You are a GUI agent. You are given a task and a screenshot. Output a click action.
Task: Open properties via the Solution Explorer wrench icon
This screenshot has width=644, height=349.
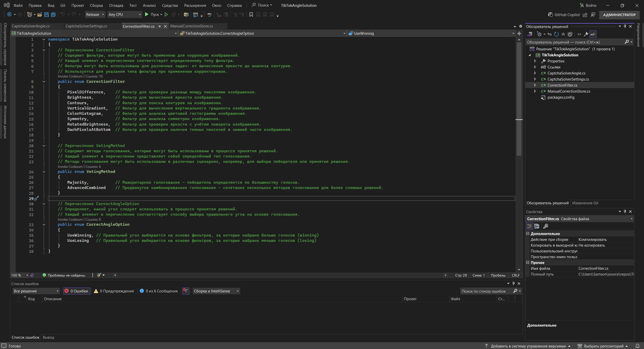click(x=586, y=34)
